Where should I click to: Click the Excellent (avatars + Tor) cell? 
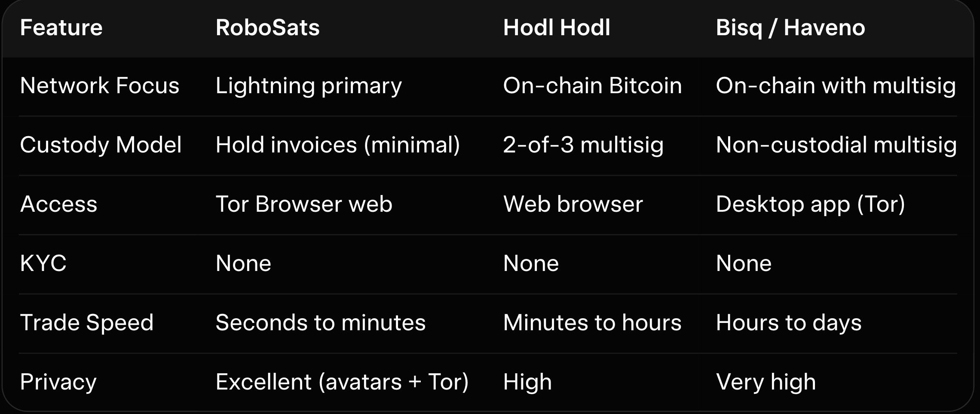coord(342,382)
